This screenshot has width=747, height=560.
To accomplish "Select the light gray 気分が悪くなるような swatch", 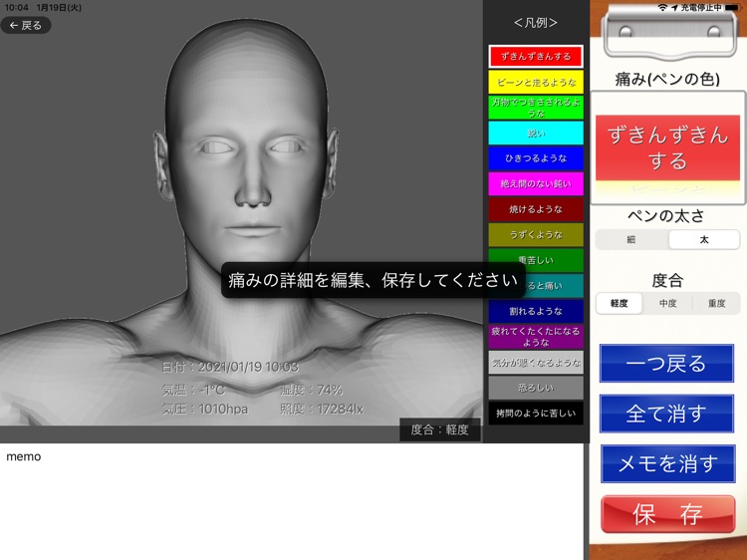I will tap(536, 363).
